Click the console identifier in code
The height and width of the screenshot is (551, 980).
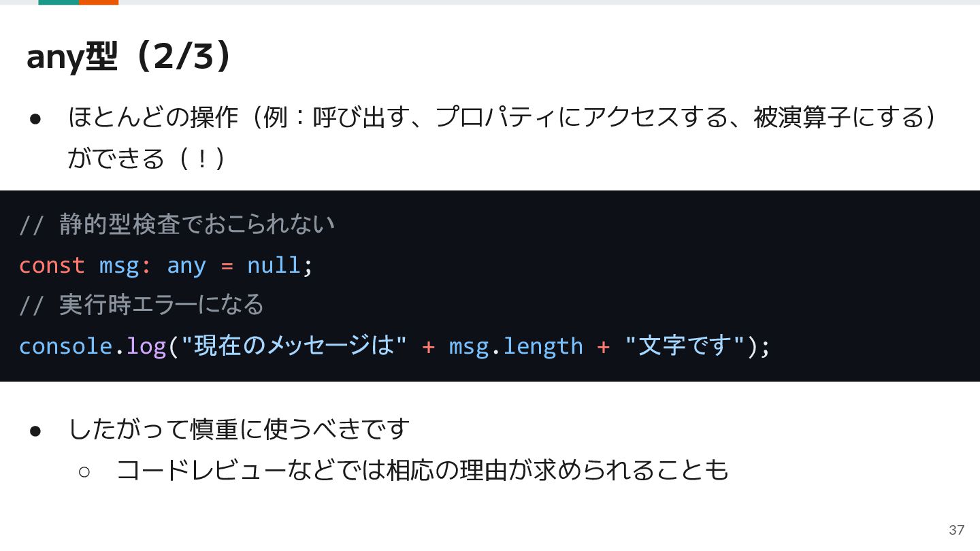pyautogui.click(x=65, y=346)
